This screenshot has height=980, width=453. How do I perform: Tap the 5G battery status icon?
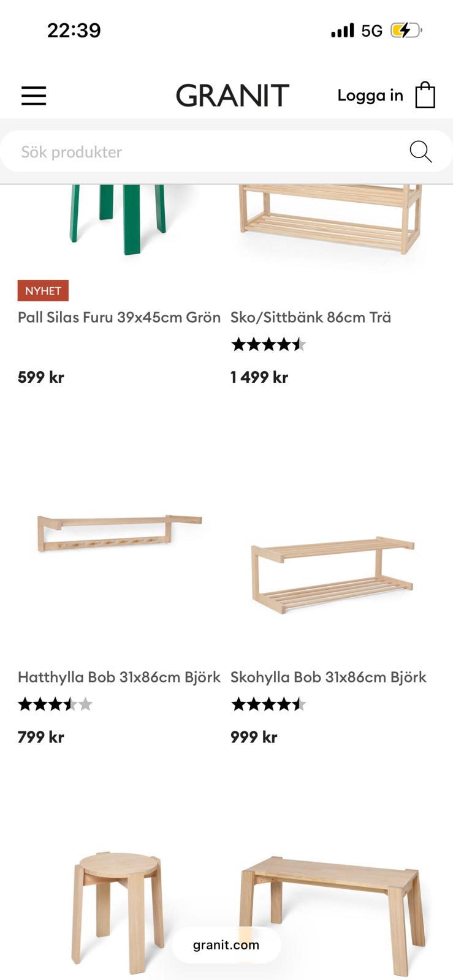pyautogui.click(x=406, y=31)
